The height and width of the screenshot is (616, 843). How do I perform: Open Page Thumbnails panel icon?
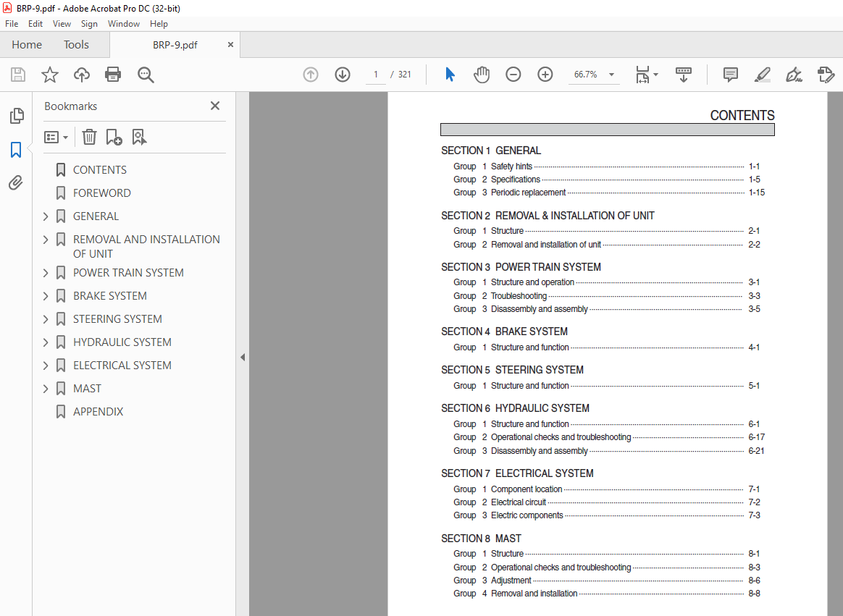(17, 116)
